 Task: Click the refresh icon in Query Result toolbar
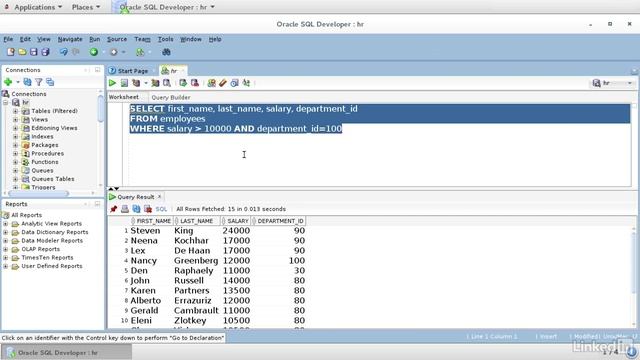click(x=136, y=209)
